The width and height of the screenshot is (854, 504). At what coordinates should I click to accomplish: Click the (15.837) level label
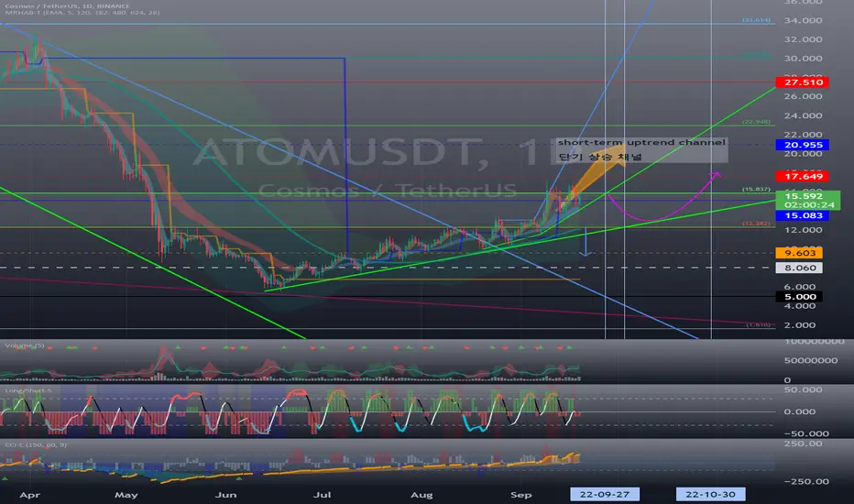point(757,189)
